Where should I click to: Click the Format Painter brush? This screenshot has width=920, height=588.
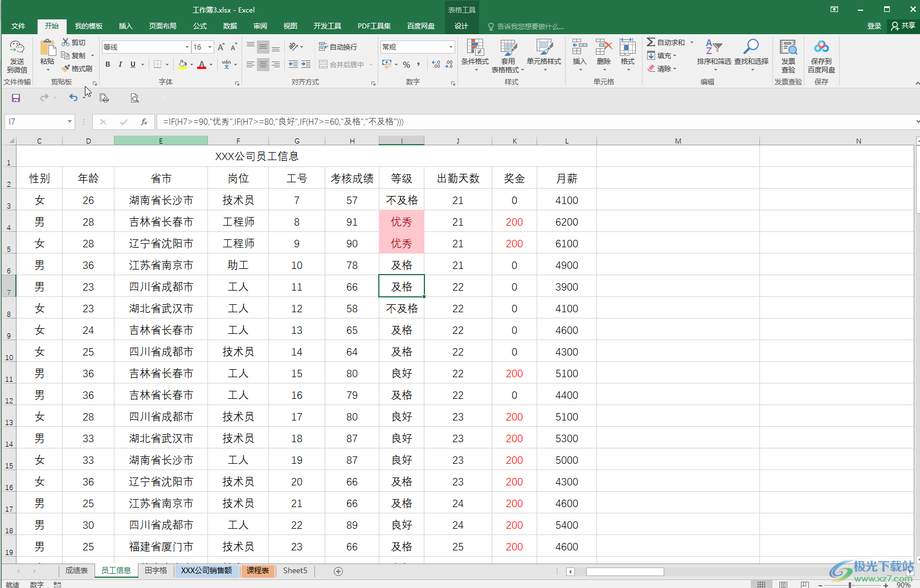pyautogui.click(x=77, y=68)
